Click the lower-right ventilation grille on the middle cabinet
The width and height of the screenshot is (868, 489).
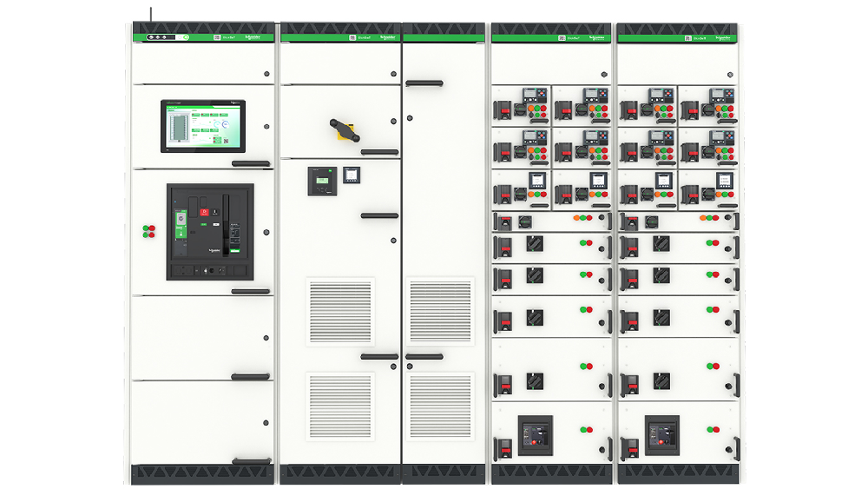[x=441, y=406]
